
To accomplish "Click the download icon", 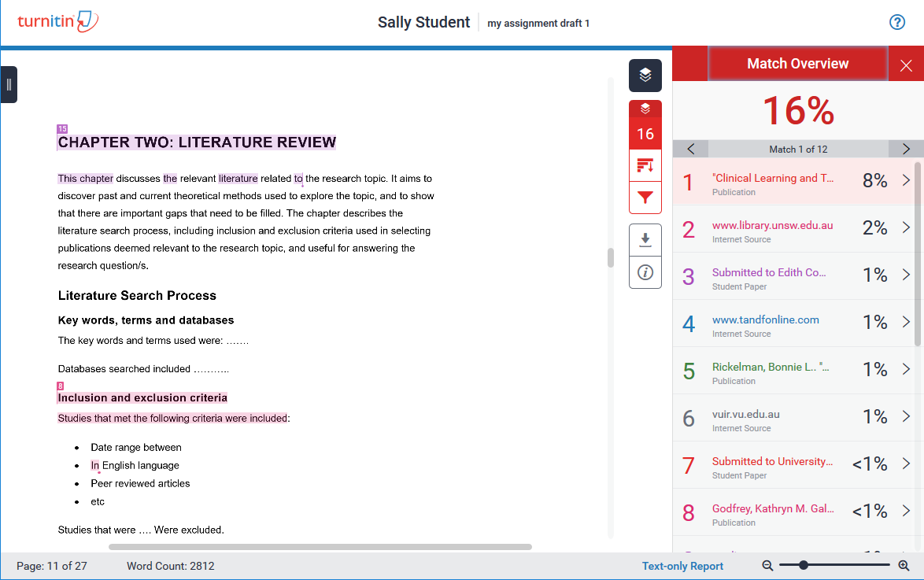I will [645, 240].
